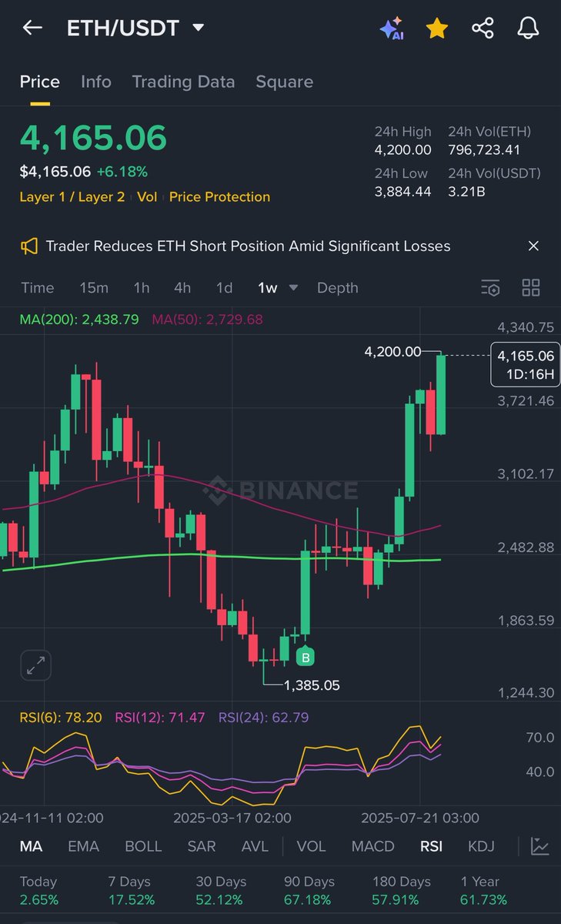This screenshot has height=924, width=561.
Task: Toggle the RSI sub-indicator
Action: pyautogui.click(x=431, y=846)
